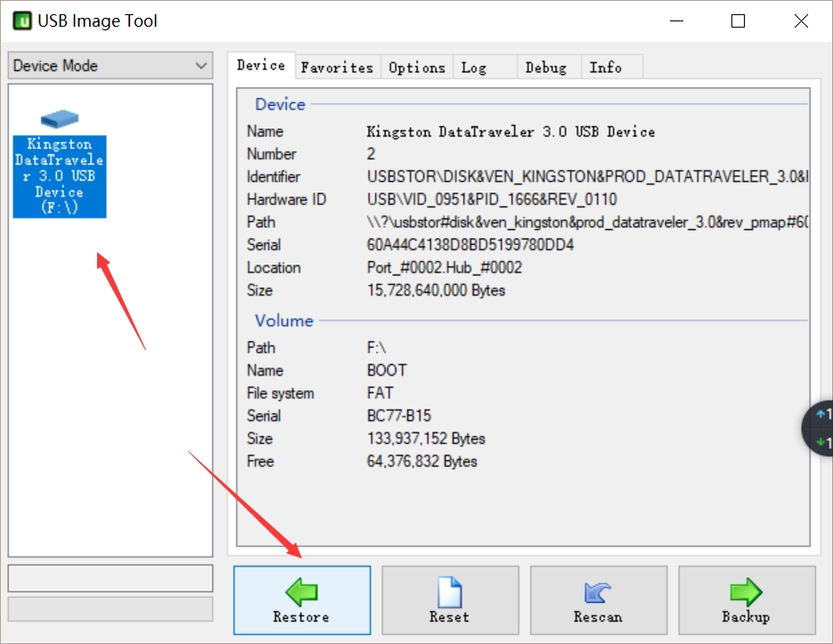
Task: Click the Reset page icon
Action: tap(449, 592)
